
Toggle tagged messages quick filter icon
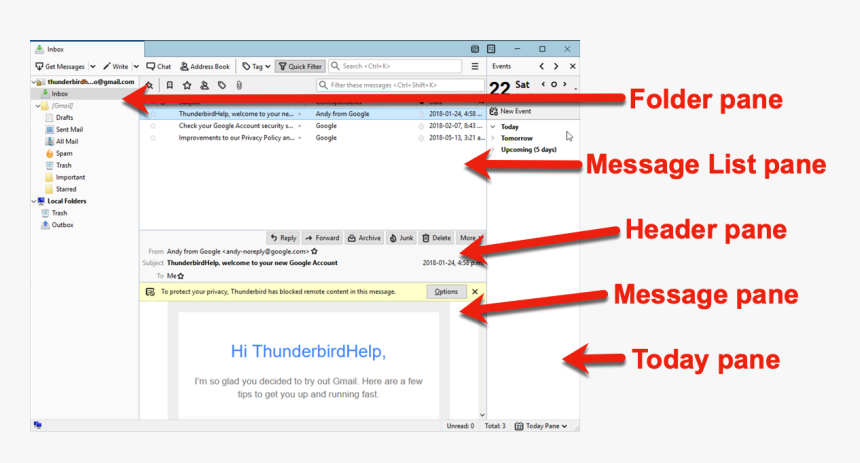[x=222, y=85]
